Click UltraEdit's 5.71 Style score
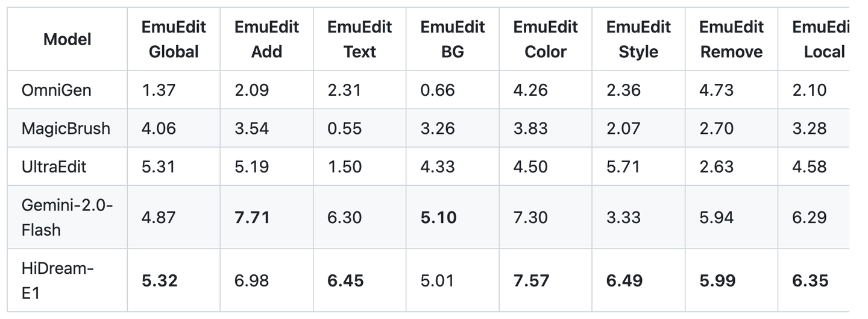 click(x=624, y=166)
